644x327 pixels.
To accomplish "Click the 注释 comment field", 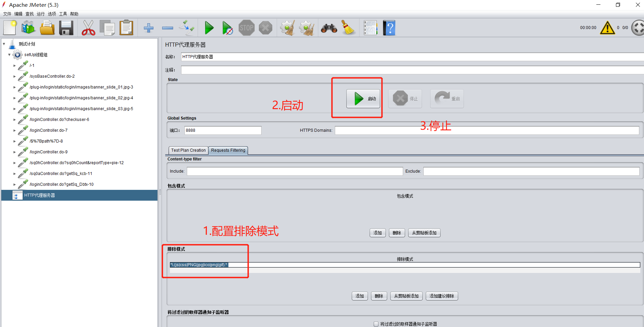I will point(412,70).
